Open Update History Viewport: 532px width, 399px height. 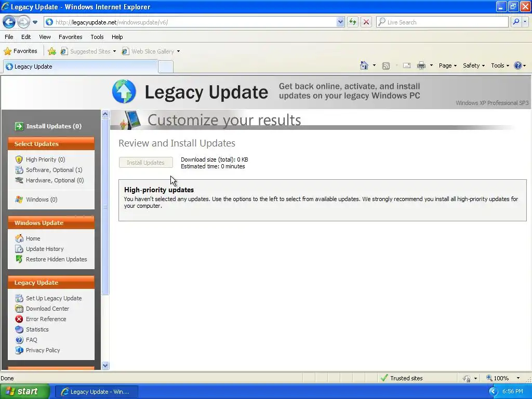pyautogui.click(x=45, y=249)
